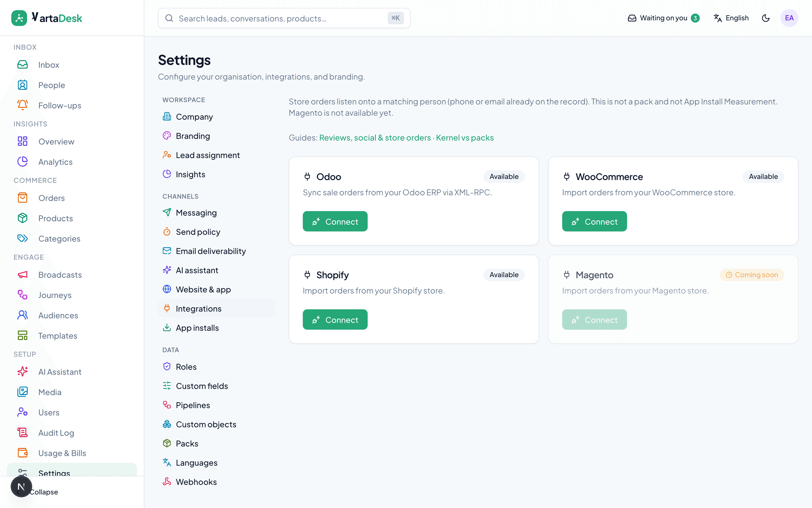Open AI Assistant sparkle icon in Setup

click(23, 372)
